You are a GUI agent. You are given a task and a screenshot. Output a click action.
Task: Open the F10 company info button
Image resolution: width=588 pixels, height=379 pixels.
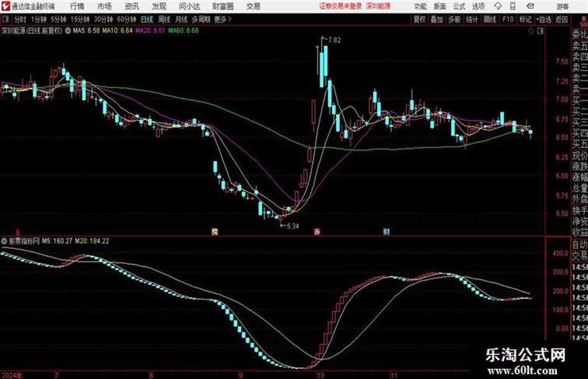pos(508,19)
